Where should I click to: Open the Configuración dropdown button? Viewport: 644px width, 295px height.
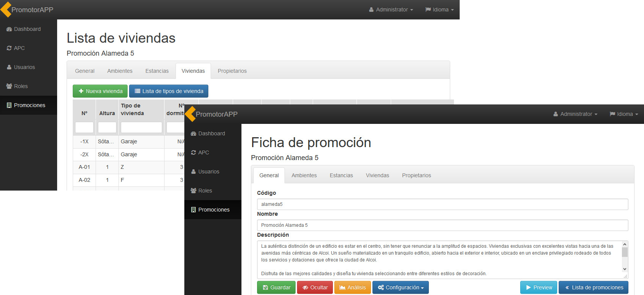(401, 287)
